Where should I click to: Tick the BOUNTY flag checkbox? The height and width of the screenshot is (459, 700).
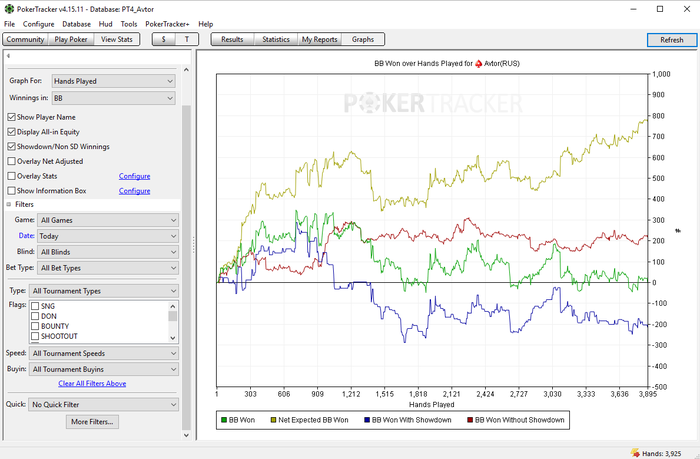(x=35, y=326)
